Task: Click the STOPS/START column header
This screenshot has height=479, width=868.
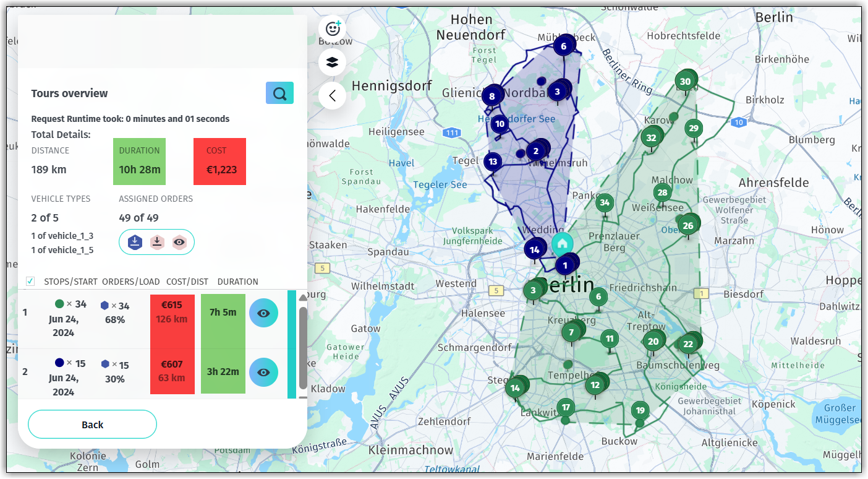Action: pyautogui.click(x=70, y=282)
